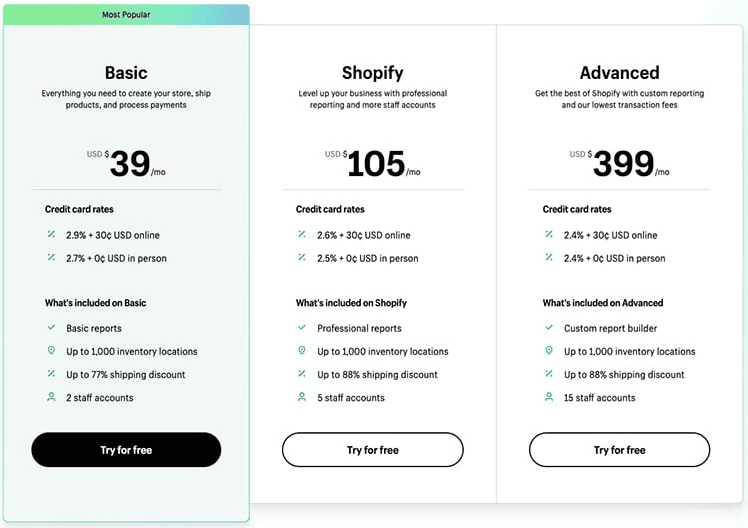Select the Advanced plan heading
This screenshot has width=748, height=528.
tap(619, 72)
